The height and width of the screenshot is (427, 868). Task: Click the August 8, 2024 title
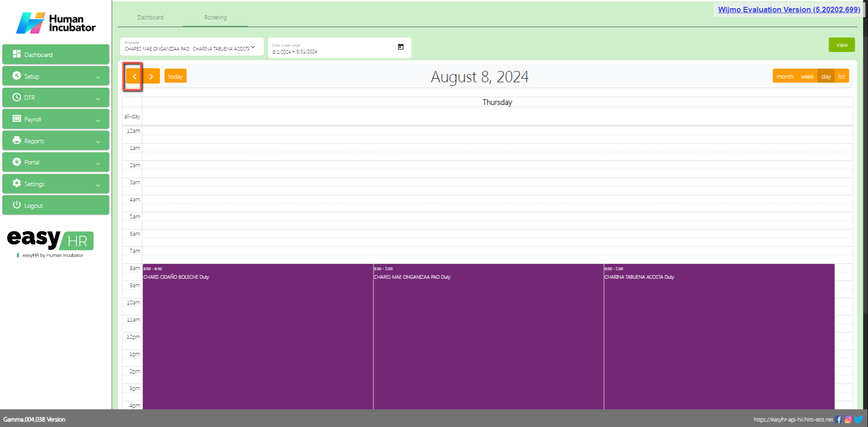pyautogui.click(x=480, y=77)
